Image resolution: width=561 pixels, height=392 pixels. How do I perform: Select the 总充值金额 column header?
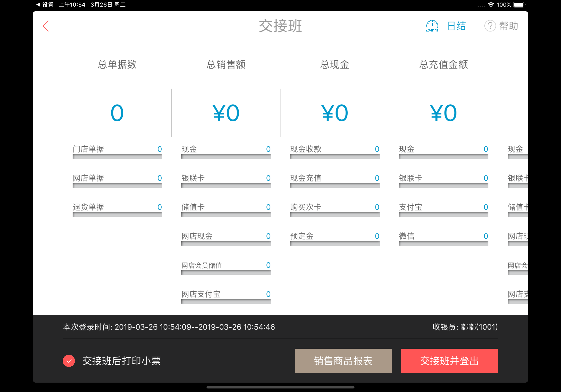[443, 65]
